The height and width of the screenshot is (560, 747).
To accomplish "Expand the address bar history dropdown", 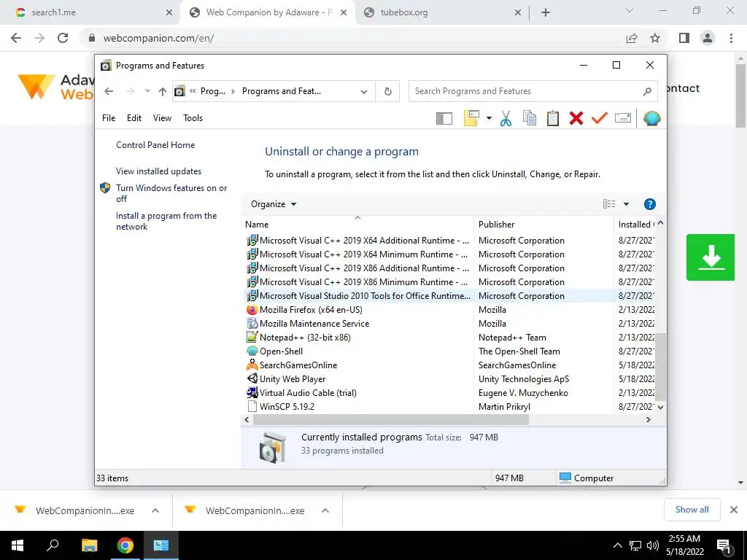I will coord(364,91).
